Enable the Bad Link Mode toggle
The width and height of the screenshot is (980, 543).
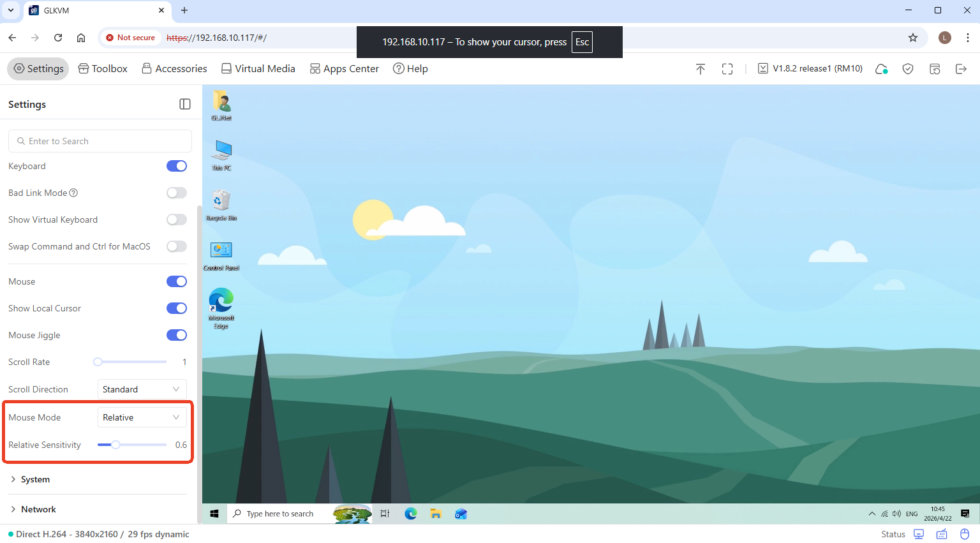click(177, 193)
